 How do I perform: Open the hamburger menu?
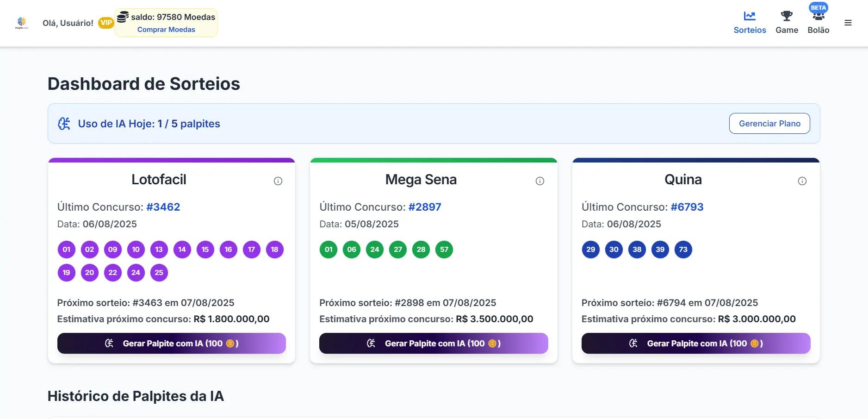point(849,23)
